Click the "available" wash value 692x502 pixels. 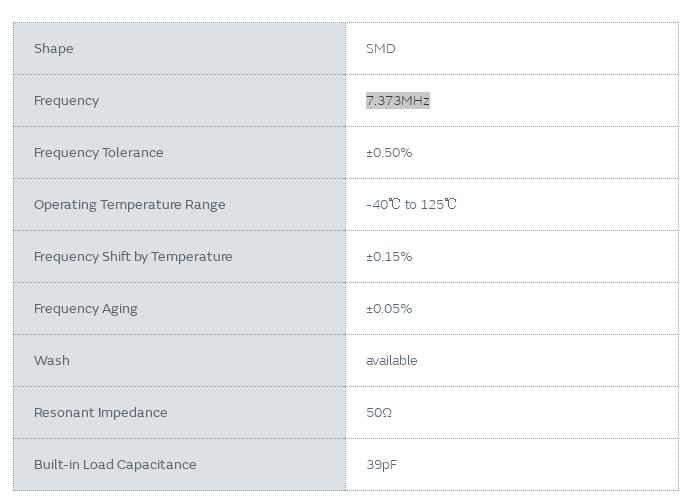pyautogui.click(x=392, y=360)
